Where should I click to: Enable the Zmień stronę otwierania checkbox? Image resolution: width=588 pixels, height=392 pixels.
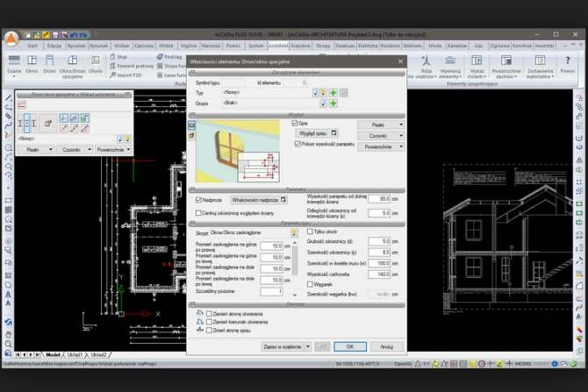pos(209,314)
